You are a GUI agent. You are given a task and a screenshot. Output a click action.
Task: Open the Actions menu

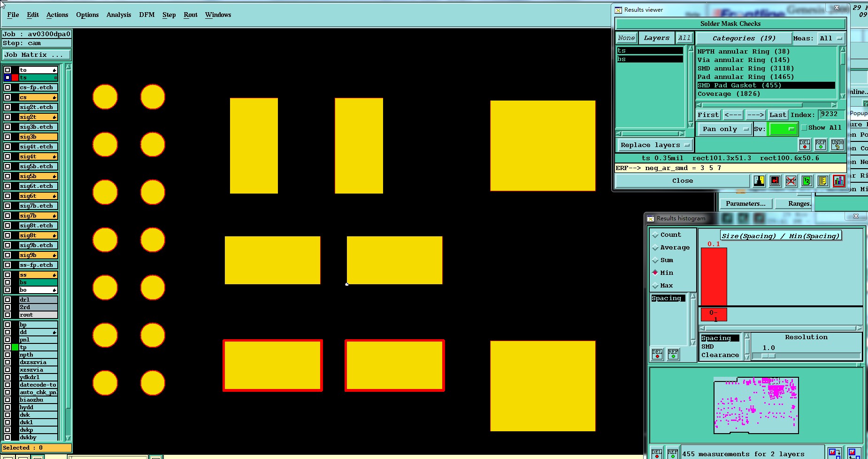click(57, 15)
